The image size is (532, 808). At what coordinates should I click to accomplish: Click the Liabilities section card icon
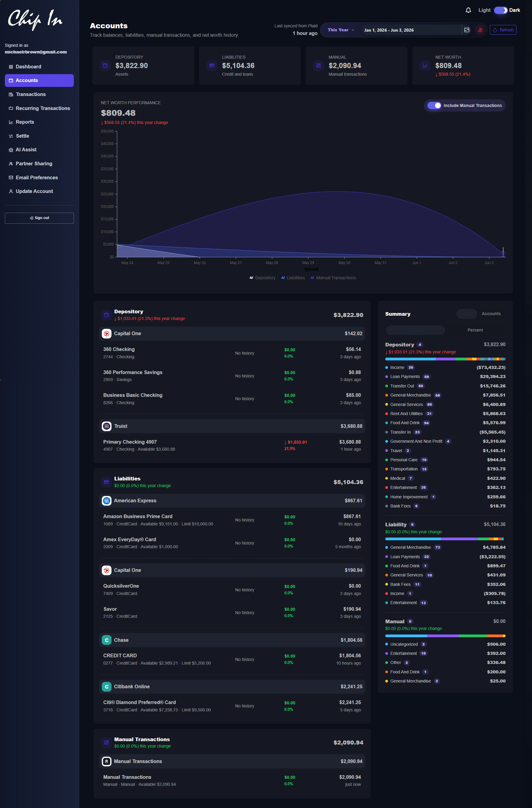pos(106,482)
